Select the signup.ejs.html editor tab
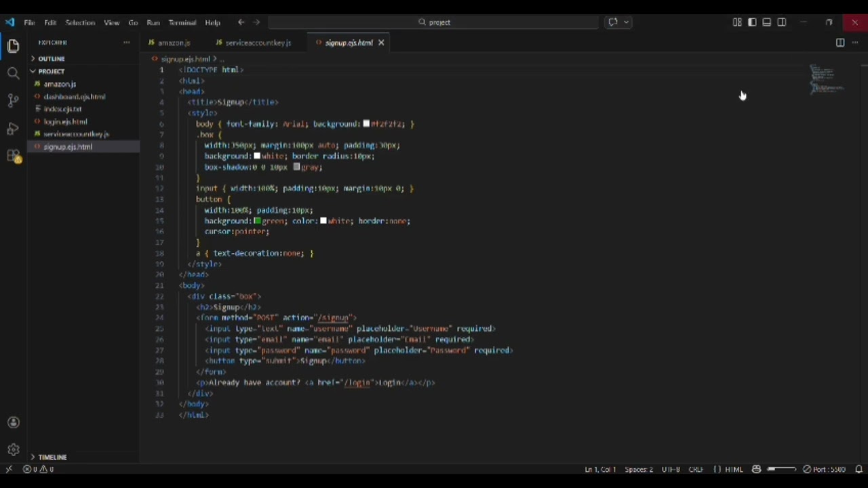Screen dimensions: 868x488 349,43
